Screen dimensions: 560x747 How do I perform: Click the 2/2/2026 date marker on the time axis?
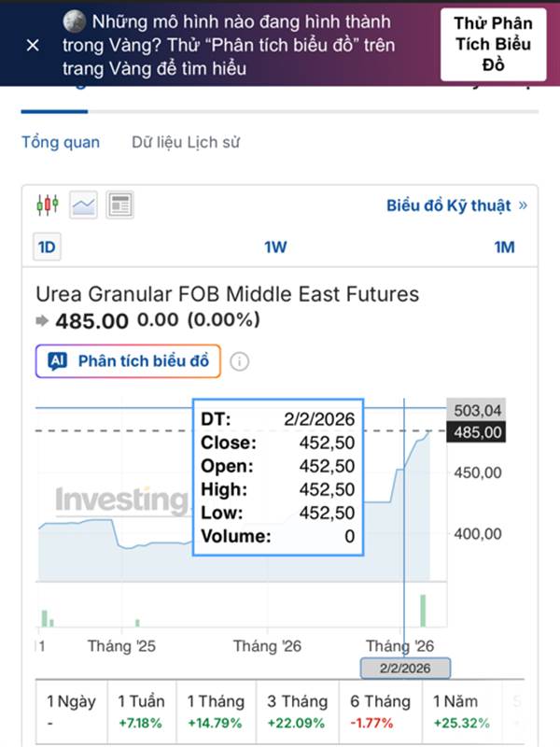click(406, 669)
